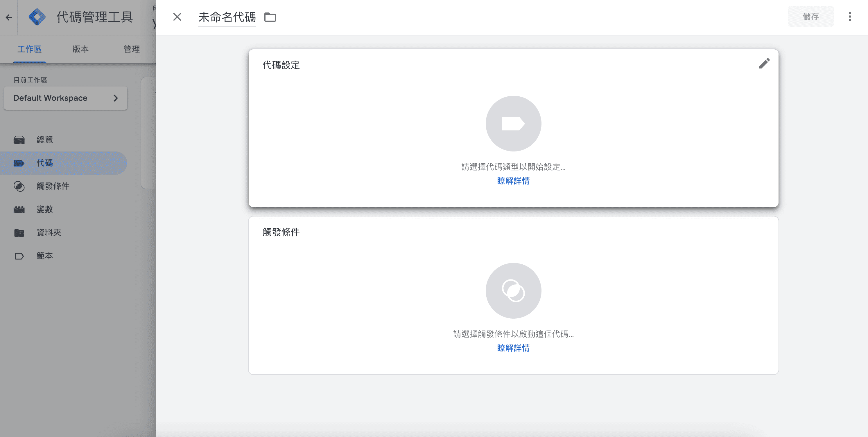Image resolution: width=868 pixels, height=437 pixels.
Task: Click the back arrow at top left
Action: click(x=9, y=17)
